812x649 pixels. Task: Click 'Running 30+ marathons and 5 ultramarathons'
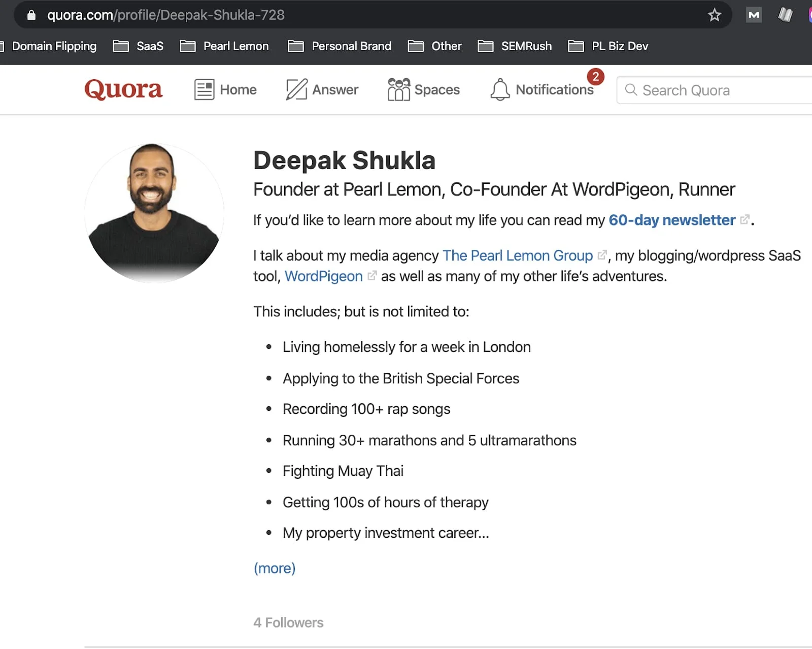click(x=429, y=440)
